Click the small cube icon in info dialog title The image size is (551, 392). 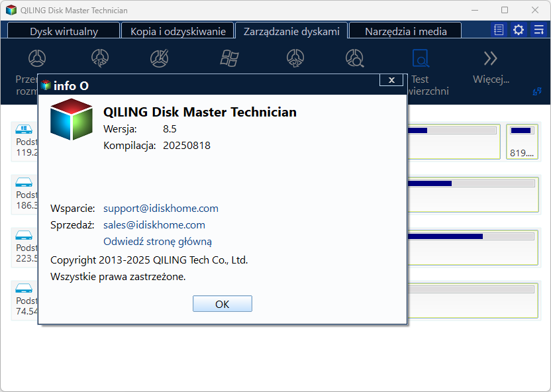pos(46,85)
